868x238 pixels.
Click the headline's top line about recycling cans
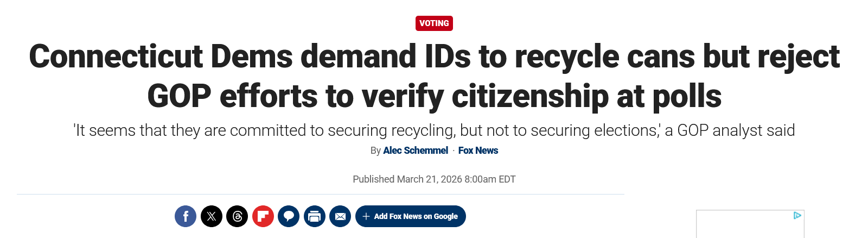tap(434, 57)
